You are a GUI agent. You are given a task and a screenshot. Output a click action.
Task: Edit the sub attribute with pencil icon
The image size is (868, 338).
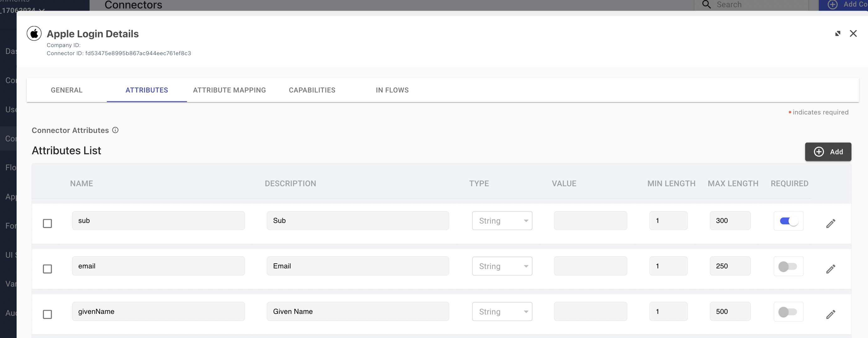coord(831,223)
